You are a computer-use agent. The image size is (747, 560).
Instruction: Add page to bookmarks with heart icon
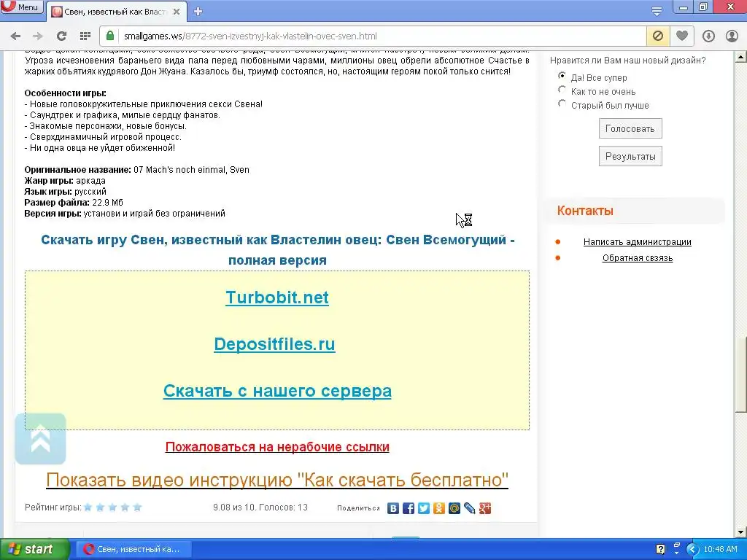682,36
